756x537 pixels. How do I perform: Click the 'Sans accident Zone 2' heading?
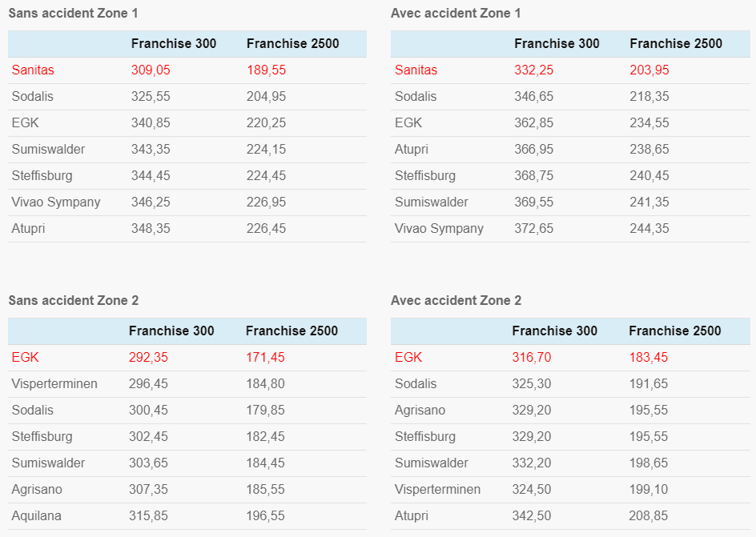(x=73, y=301)
